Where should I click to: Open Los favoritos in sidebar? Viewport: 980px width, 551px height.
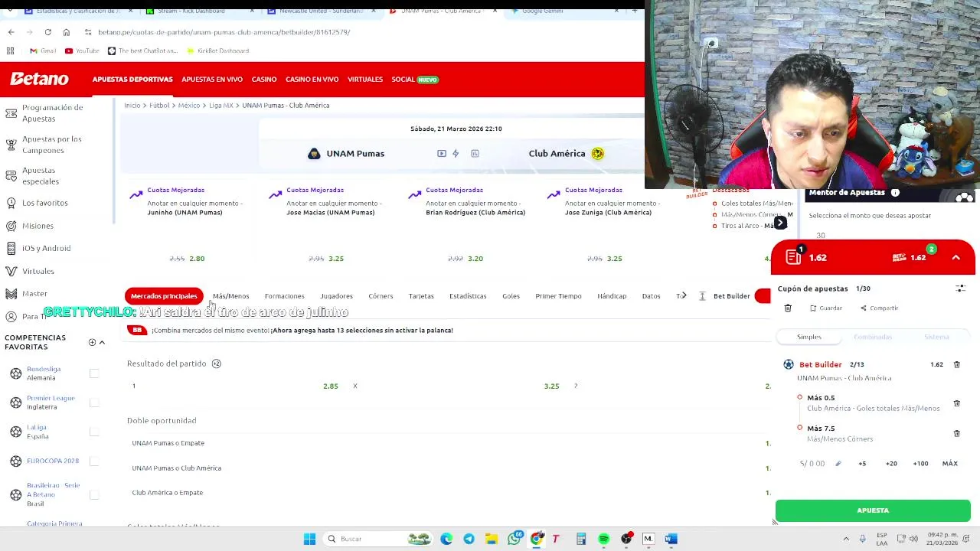point(44,203)
